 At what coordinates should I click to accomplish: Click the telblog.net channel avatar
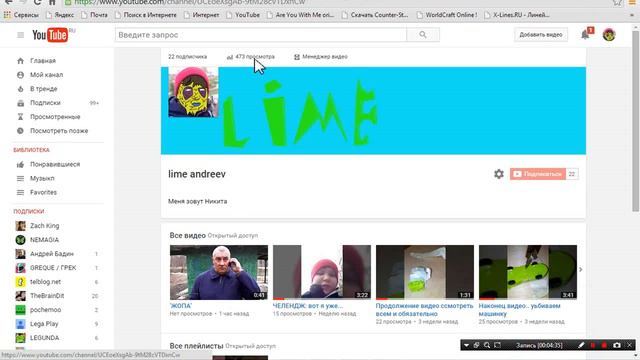[x=20, y=282]
